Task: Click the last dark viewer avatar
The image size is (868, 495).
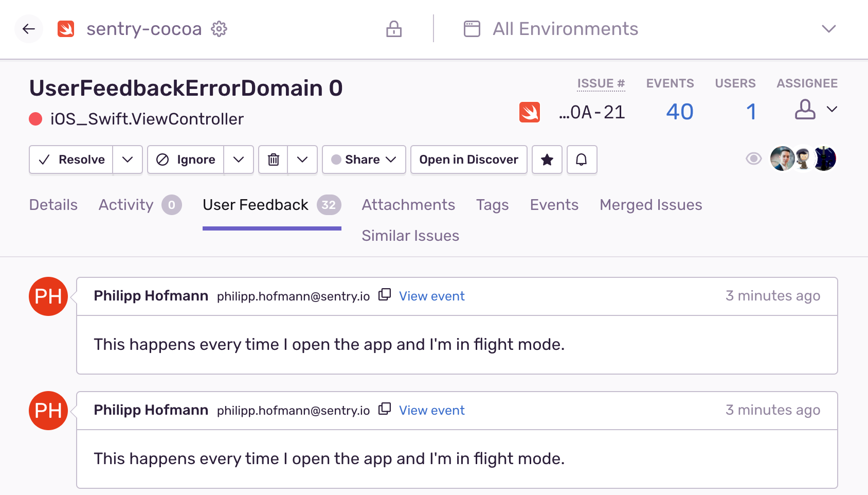Action: [825, 158]
